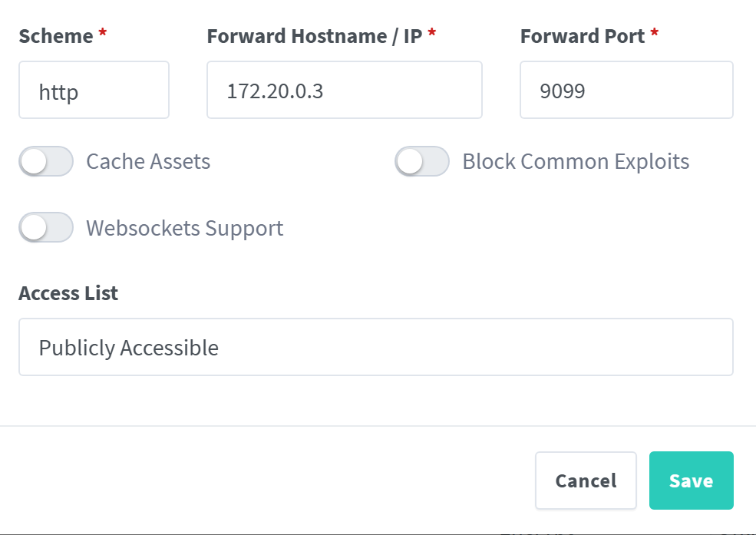Click the Block Common Exploits label

click(574, 161)
